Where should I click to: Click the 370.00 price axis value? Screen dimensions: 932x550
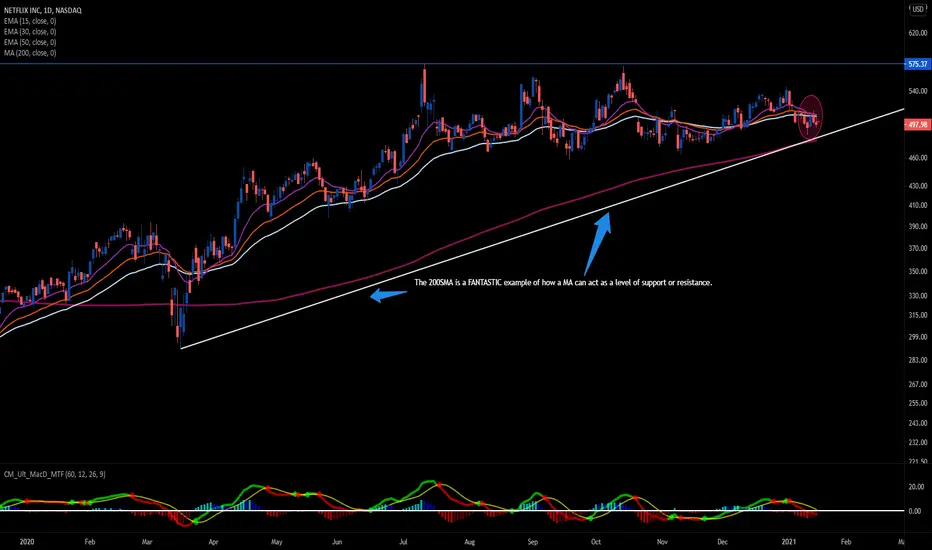tap(918, 249)
